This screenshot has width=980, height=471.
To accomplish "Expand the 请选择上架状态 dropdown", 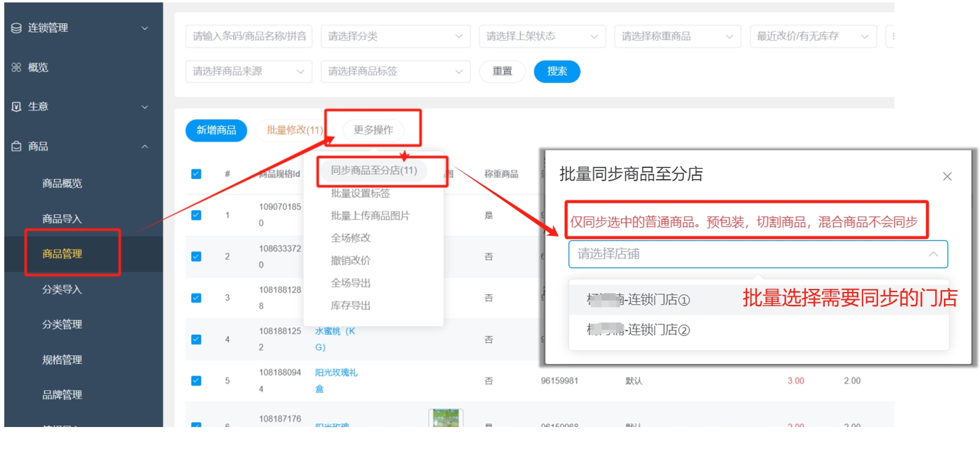I will (542, 37).
